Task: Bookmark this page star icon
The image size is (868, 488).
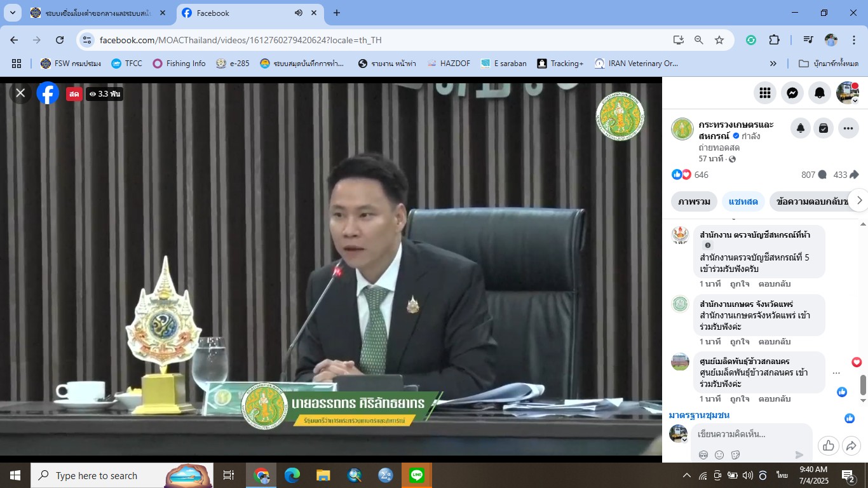Action: [x=719, y=39]
